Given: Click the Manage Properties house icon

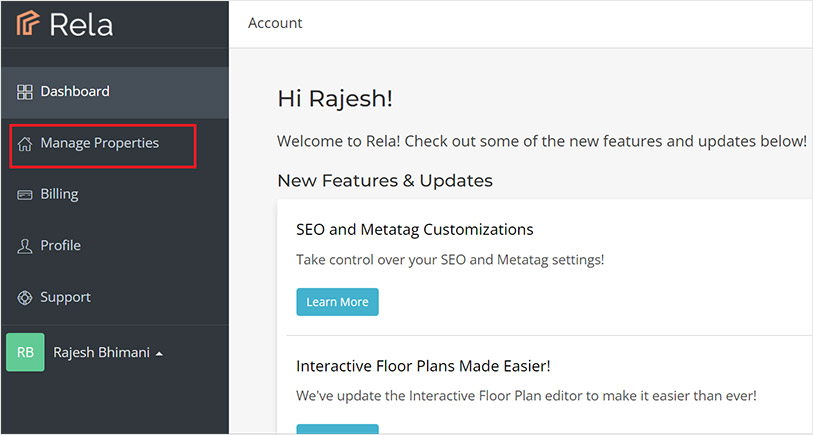Looking at the screenshot, I should click(25, 144).
